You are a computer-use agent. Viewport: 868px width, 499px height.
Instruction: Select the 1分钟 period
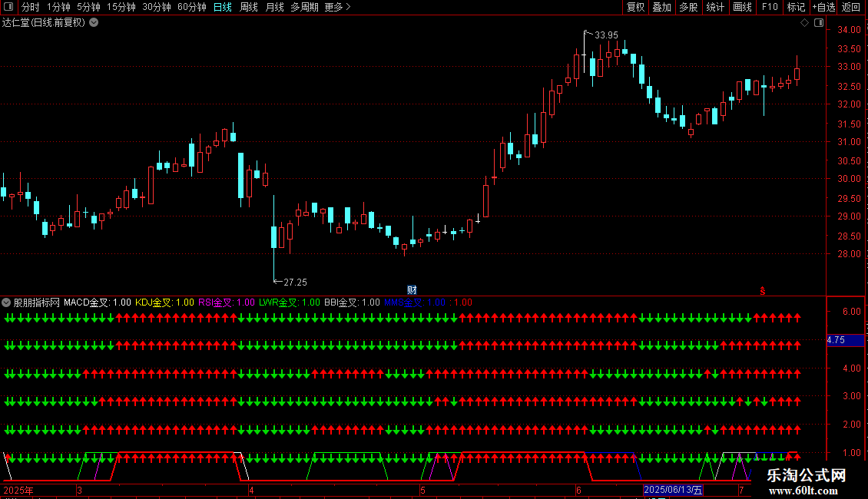coord(58,7)
